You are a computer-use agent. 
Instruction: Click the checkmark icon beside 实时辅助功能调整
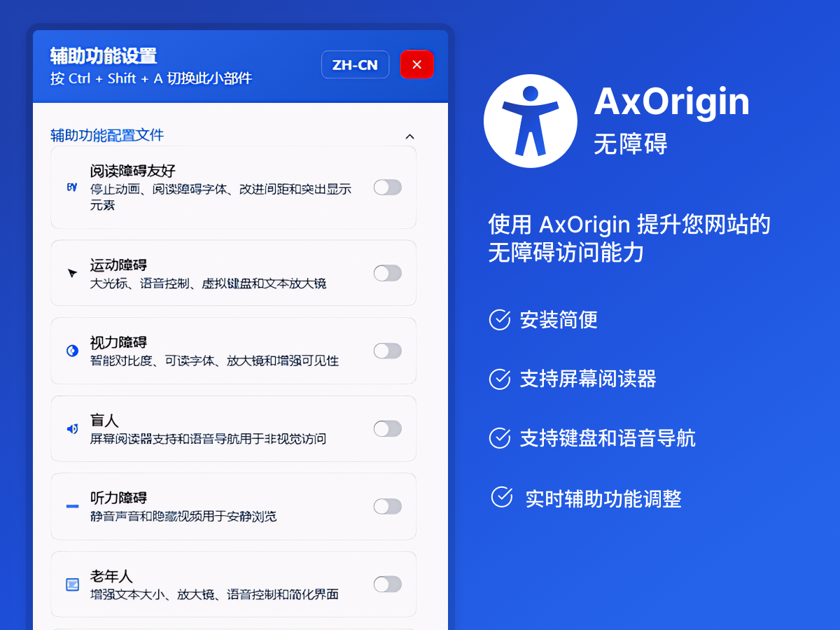pos(502,497)
